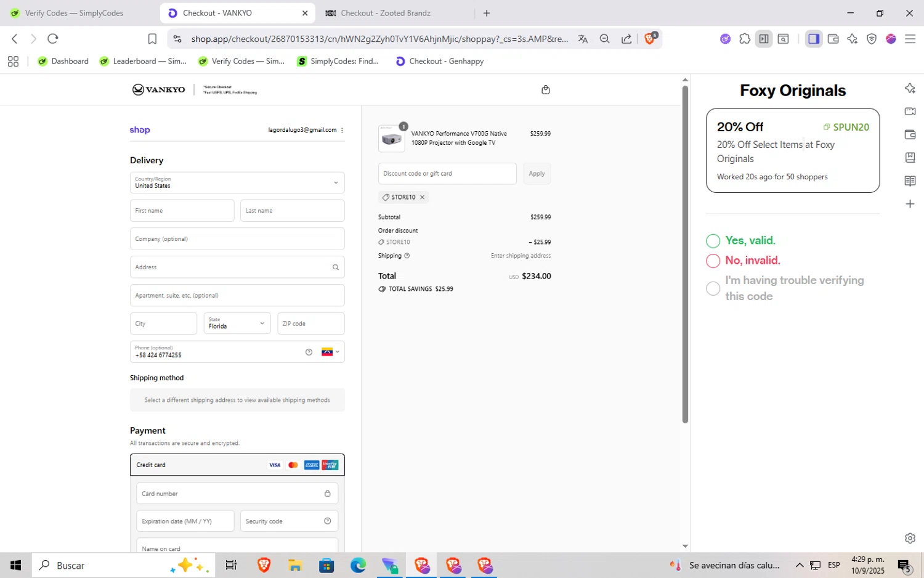Click the share page icon

pos(626,39)
